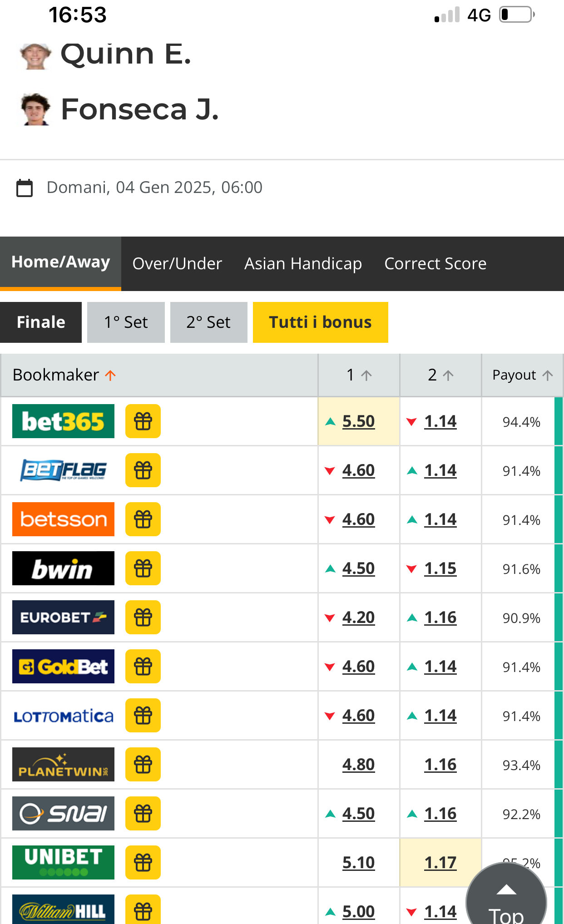The image size is (564, 924).
Task: Open the Lottomatica bookmaker logo
Action: coord(63,716)
